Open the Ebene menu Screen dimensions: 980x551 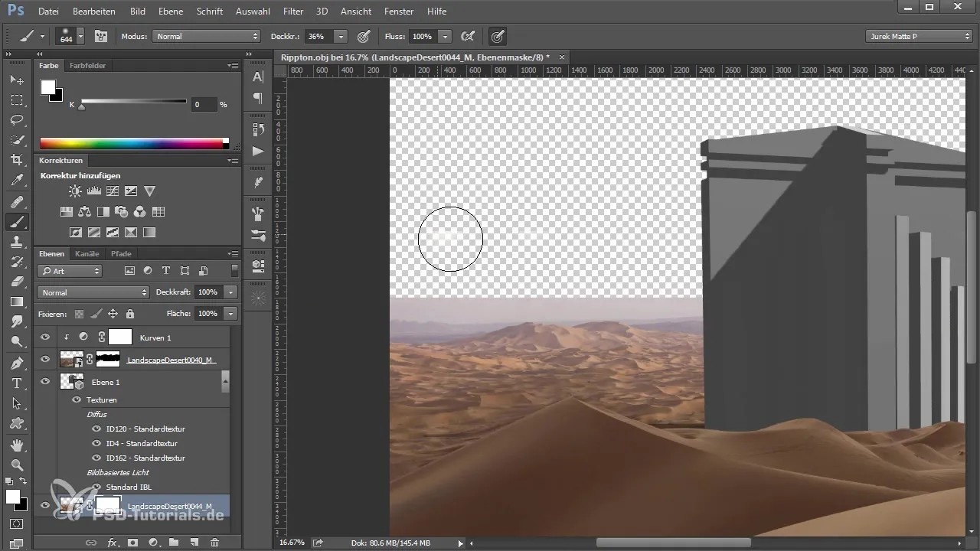coord(171,11)
